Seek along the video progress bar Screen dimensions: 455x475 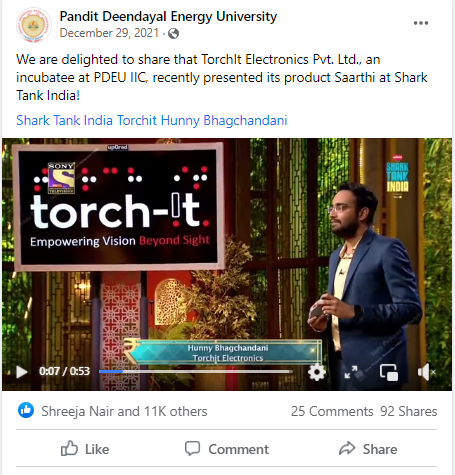point(196,371)
